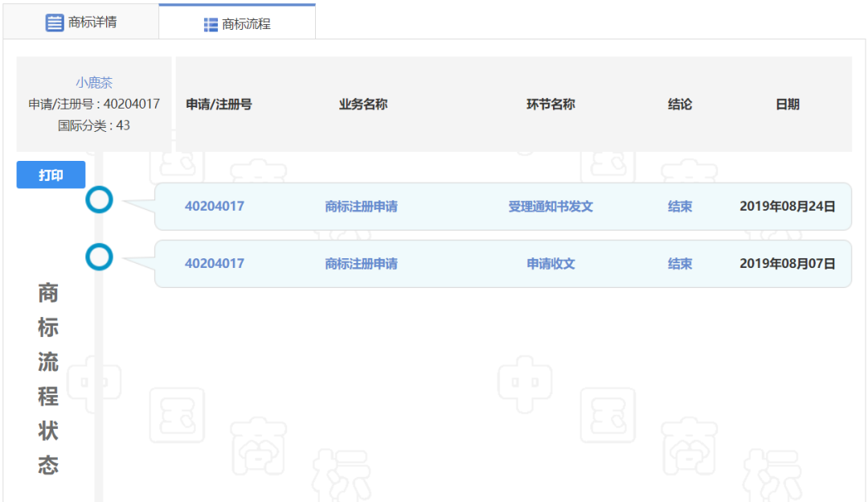Click the list icon on 商标详情 tab
The image size is (868, 502).
55,23
